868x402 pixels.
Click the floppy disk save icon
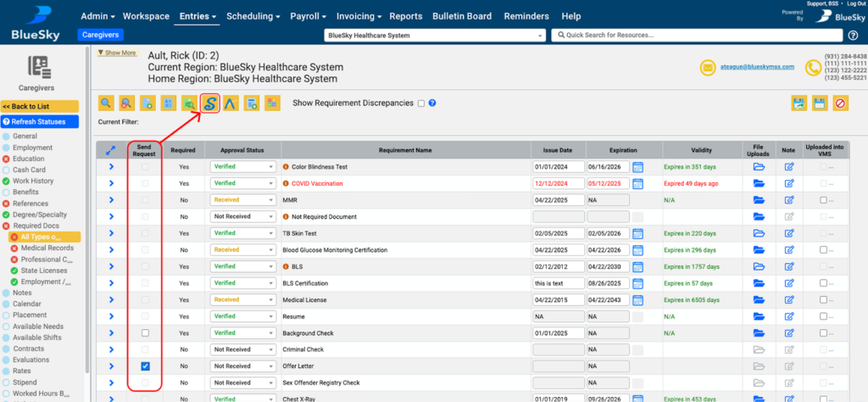(x=820, y=103)
